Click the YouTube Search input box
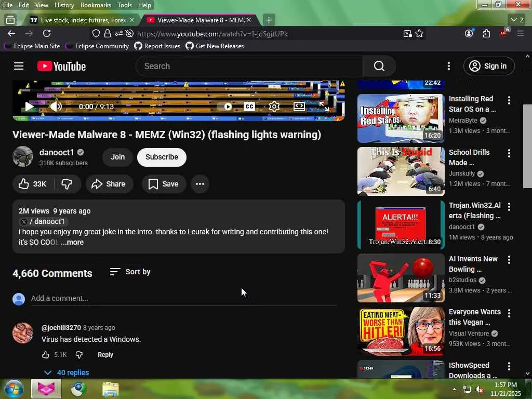The image size is (532, 399). tap(249, 66)
